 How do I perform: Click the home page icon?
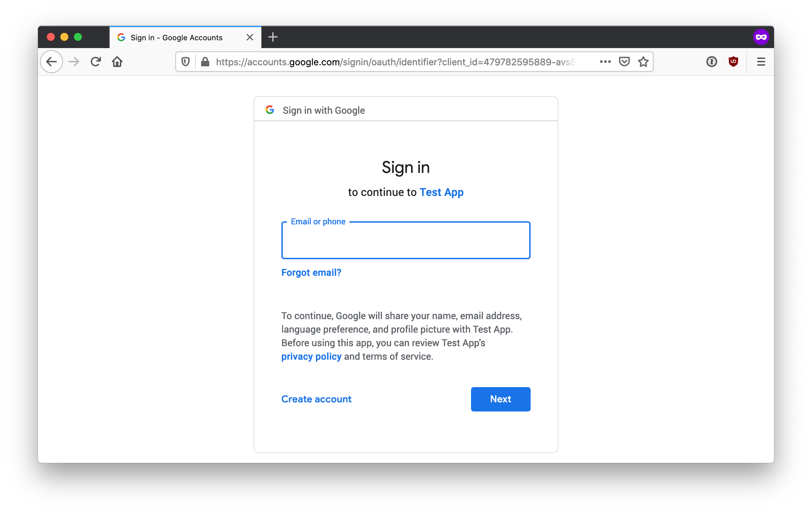(117, 62)
